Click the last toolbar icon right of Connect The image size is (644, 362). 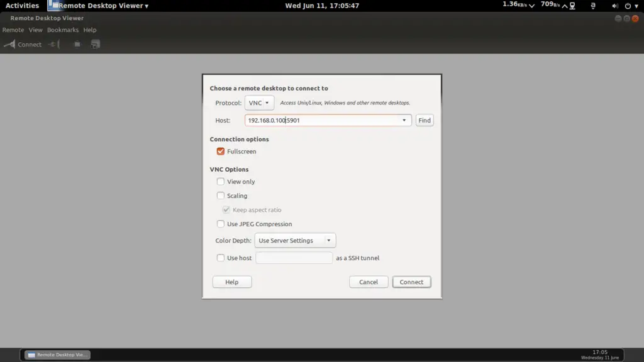(x=96, y=45)
